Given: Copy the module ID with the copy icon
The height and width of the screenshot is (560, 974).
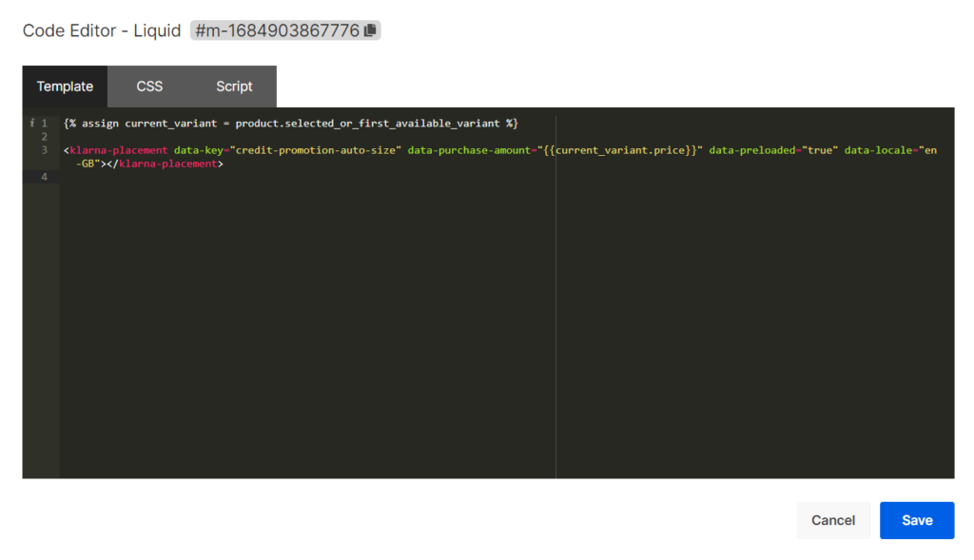Looking at the screenshot, I should pyautogui.click(x=370, y=31).
